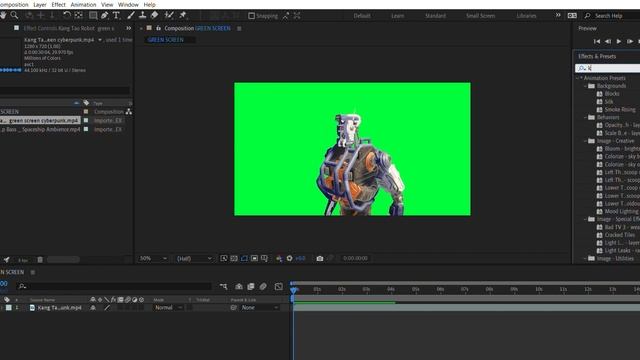640x360 pixels.
Task: Toggle Fast Previews icon
Action: [x=224, y=258]
